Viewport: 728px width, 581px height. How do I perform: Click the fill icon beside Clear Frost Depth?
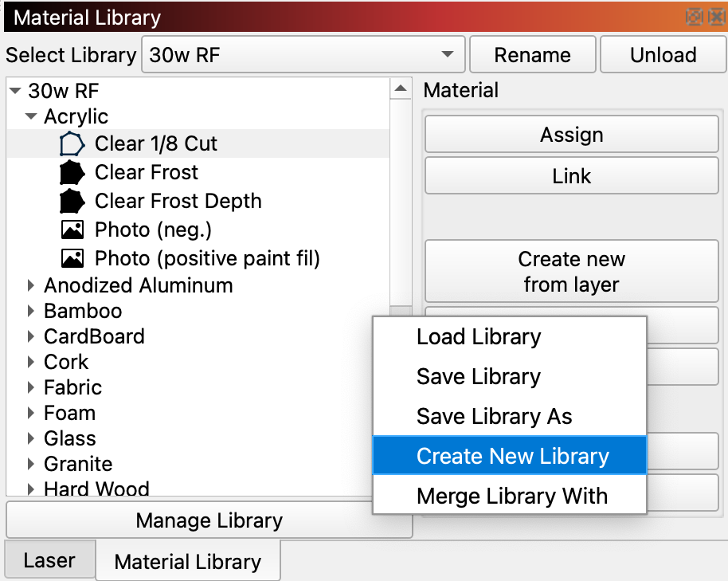[72, 202]
